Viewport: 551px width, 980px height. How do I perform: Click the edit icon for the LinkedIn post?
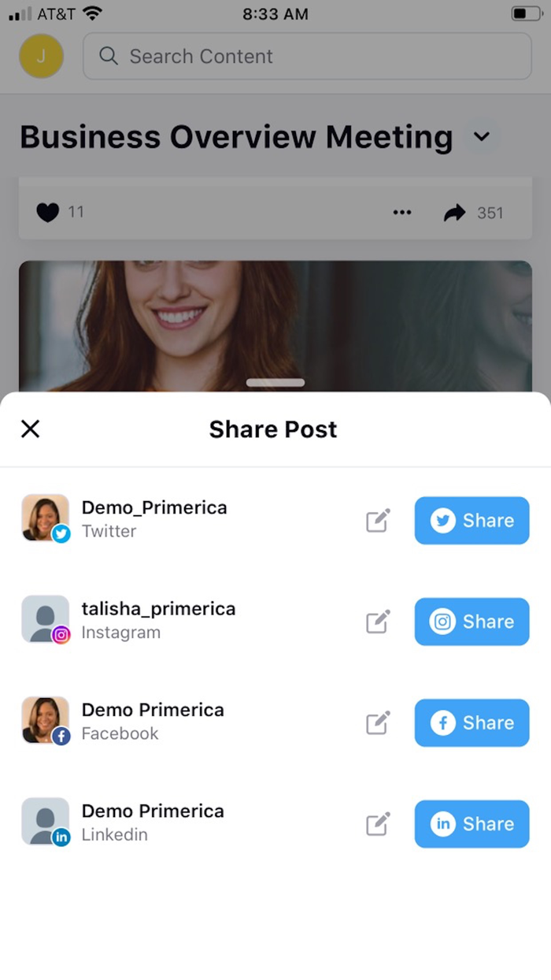point(377,824)
